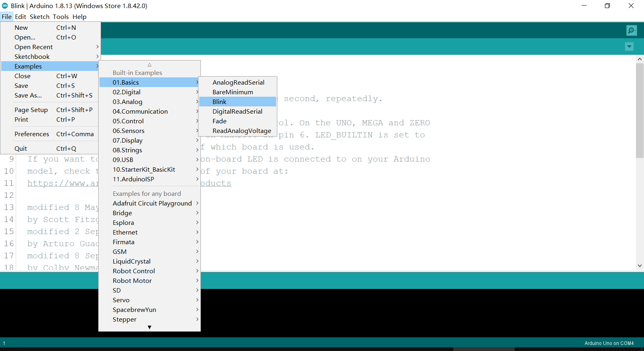Click the editor vertical scrollbar thumb
The width and height of the screenshot is (644, 351).
point(640,110)
